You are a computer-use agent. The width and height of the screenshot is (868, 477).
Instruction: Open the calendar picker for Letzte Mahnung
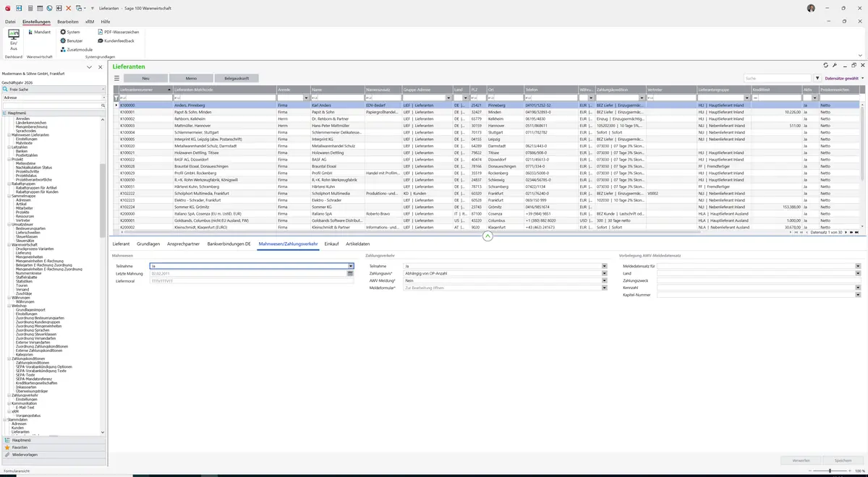click(x=350, y=274)
